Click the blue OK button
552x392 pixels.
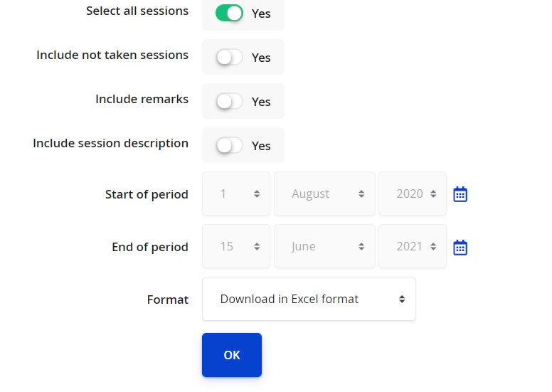click(232, 355)
